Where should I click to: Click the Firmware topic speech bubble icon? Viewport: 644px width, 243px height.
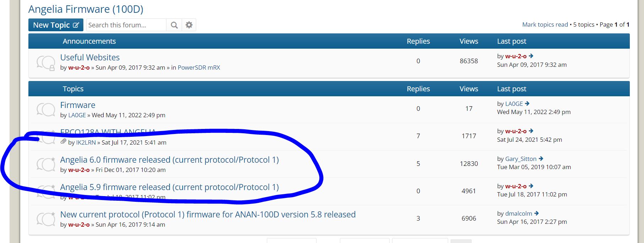pos(45,110)
